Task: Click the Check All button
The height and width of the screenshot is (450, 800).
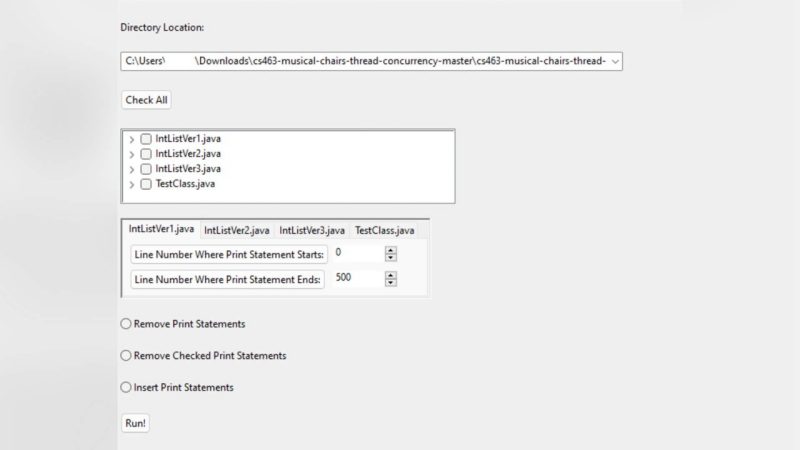Action: [x=146, y=100]
